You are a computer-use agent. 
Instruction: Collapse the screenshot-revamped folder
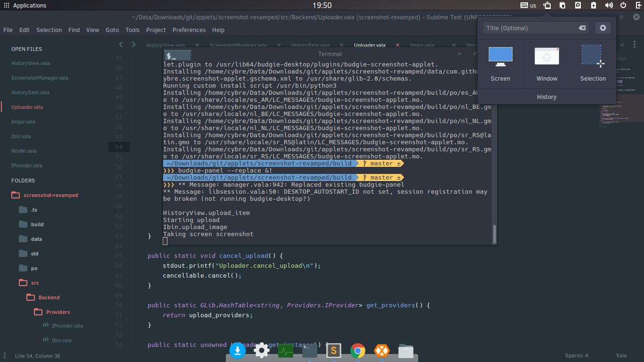(16, 195)
